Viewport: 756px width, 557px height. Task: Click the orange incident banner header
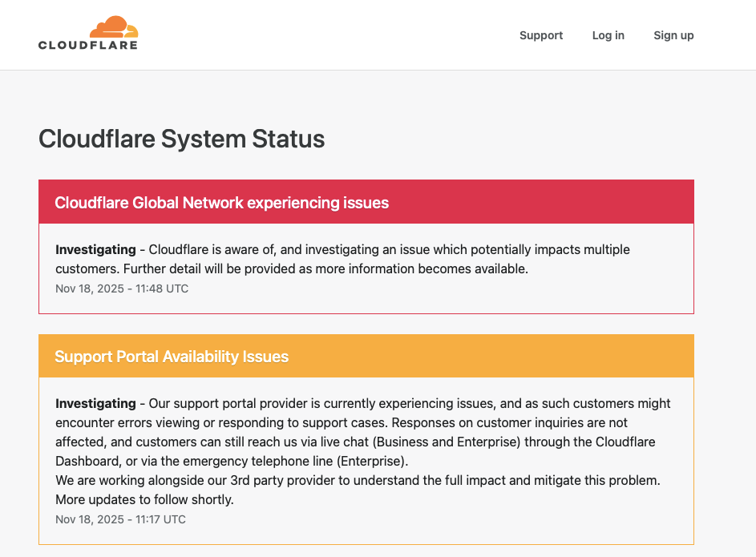[366, 356]
